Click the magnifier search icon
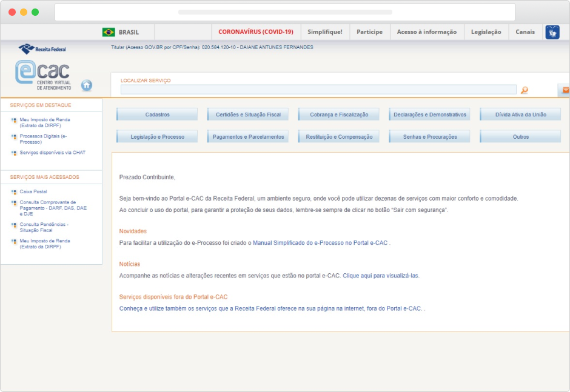This screenshot has height=392, width=570. pos(524,90)
